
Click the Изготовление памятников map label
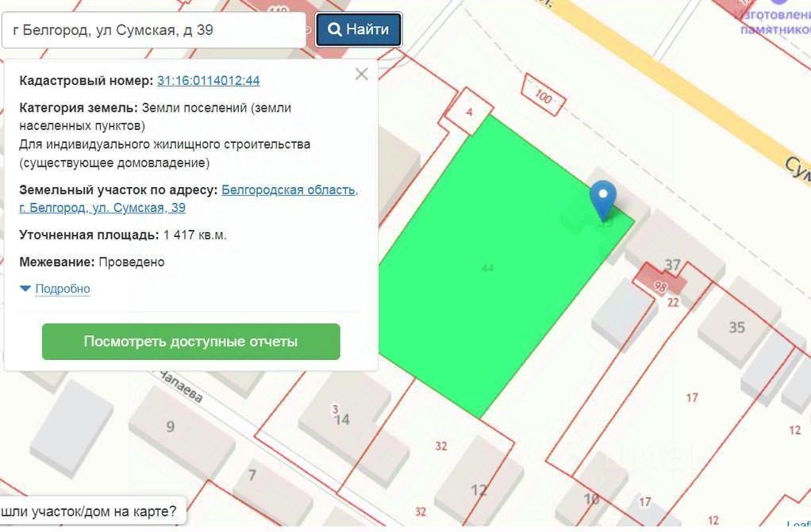774,22
